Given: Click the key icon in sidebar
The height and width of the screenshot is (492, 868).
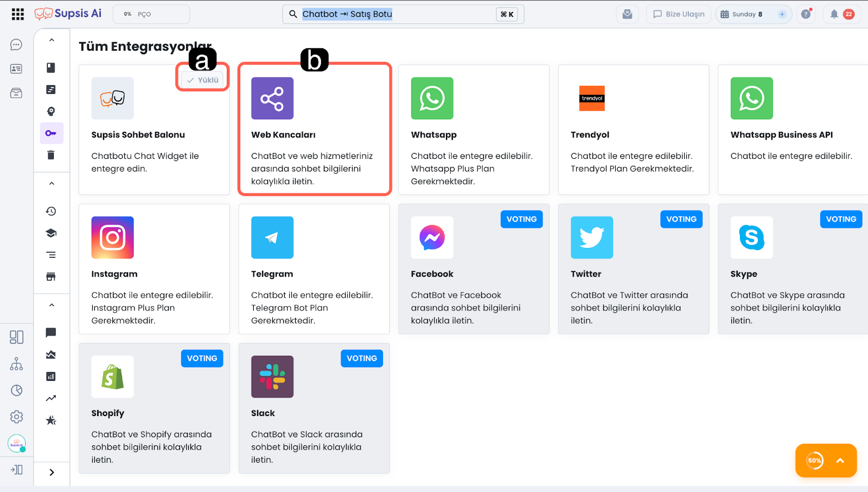Looking at the screenshot, I should point(51,133).
